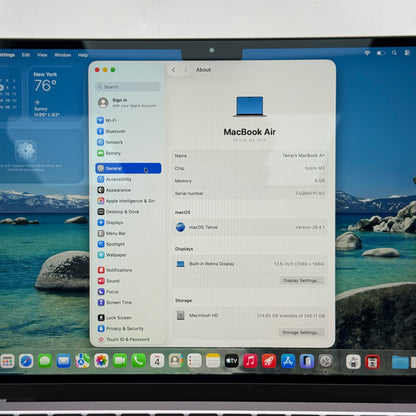The height and width of the screenshot is (416, 416).
Task: Click the Wi-Fi status menu bar icon
Action: click(367, 53)
